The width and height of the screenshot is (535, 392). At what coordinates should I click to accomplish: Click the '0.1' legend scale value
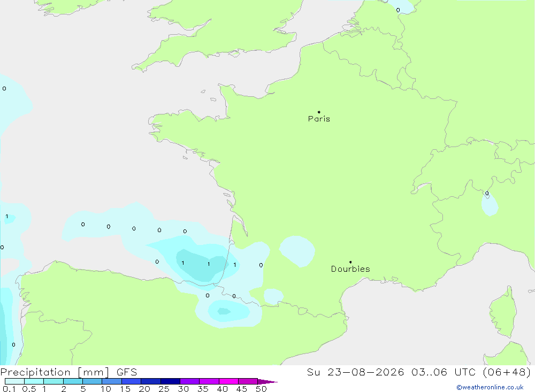[x=9, y=389]
